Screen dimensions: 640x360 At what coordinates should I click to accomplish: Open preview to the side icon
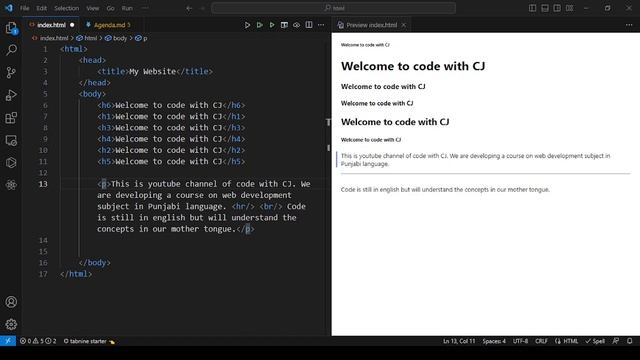tap(284, 25)
